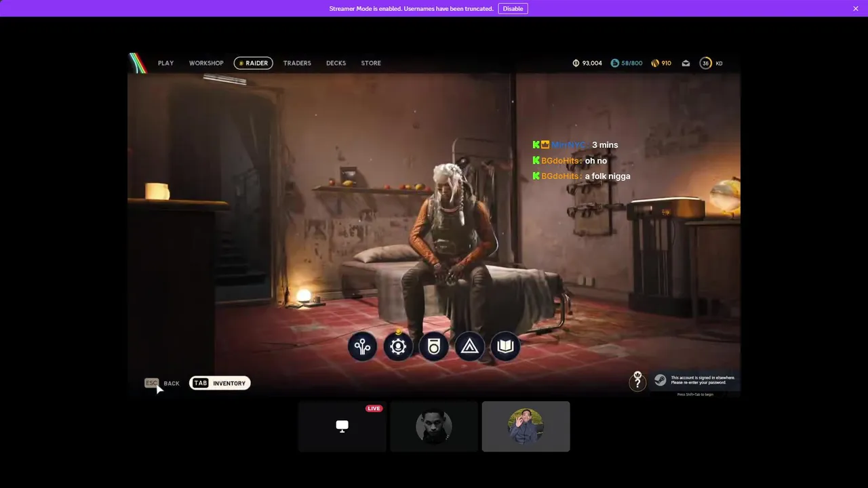Click the LIVE badge on the stream tile
The image size is (868, 488).
[374, 408]
